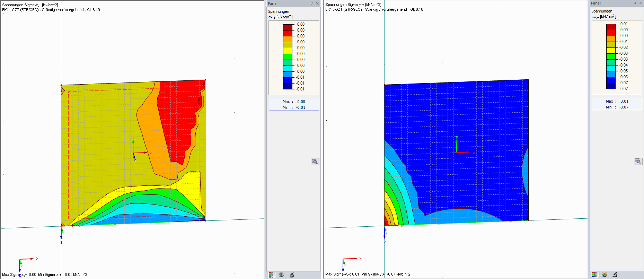Select teal green swatch in sigma-y legend

click(x=611, y=62)
